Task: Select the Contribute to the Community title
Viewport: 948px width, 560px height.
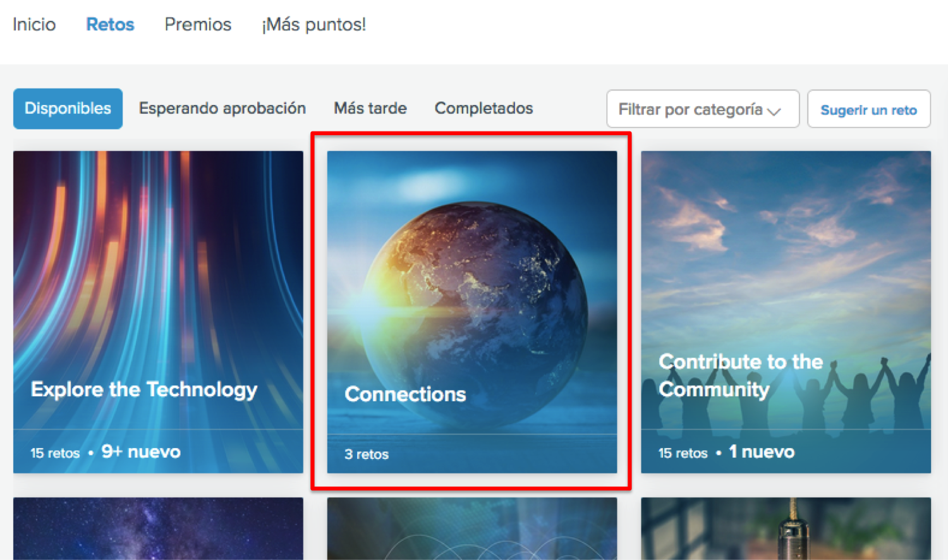Action: click(x=740, y=375)
